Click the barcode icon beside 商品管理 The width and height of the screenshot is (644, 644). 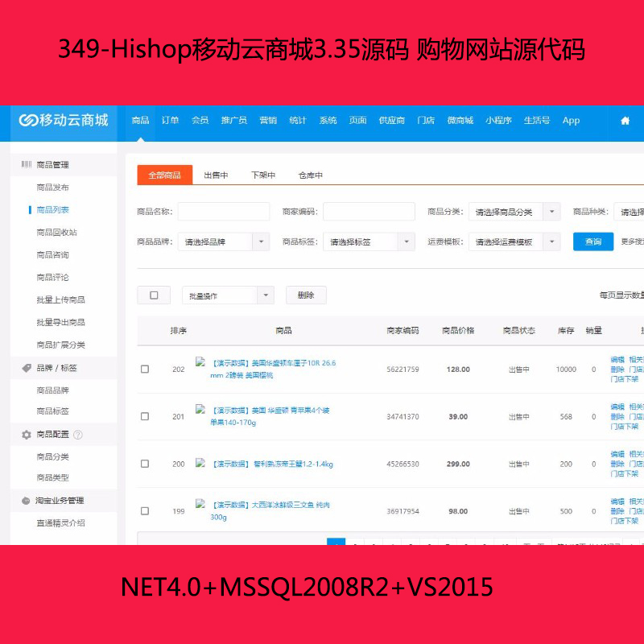(x=27, y=164)
